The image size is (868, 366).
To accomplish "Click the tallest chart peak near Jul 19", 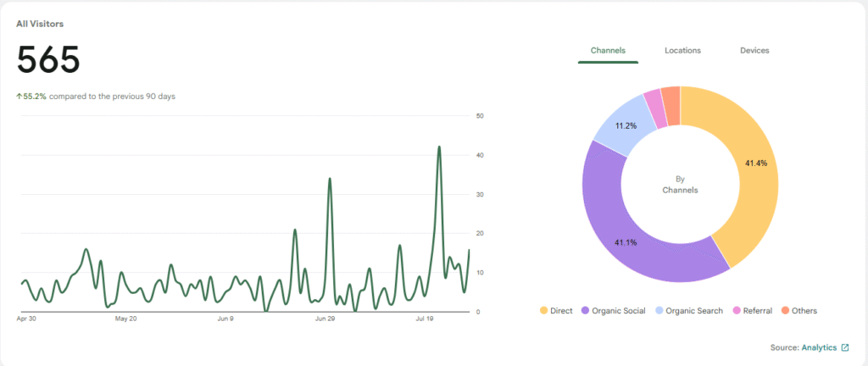I will tap(439, 148).
